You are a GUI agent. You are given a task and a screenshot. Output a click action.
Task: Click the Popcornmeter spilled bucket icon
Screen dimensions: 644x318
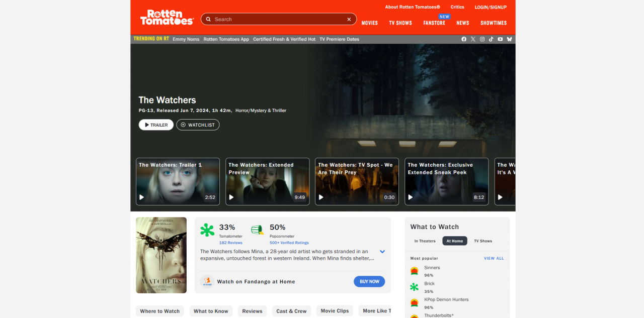258,230
